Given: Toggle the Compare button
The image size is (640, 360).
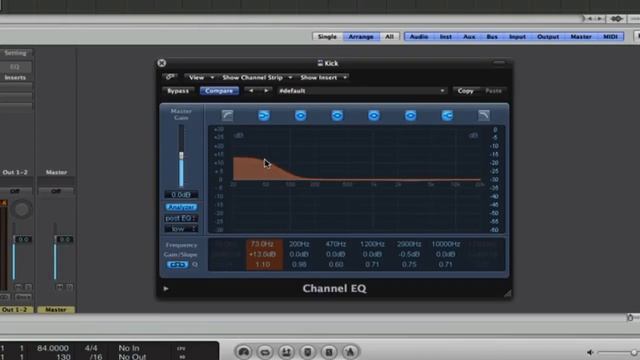Looking at the screenshot, I should pos(219,91).
